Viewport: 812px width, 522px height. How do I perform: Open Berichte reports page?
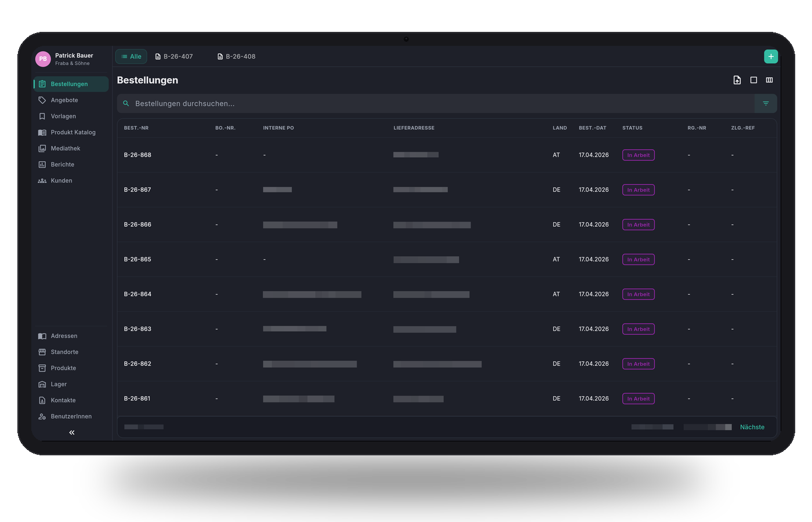[62, 165]
